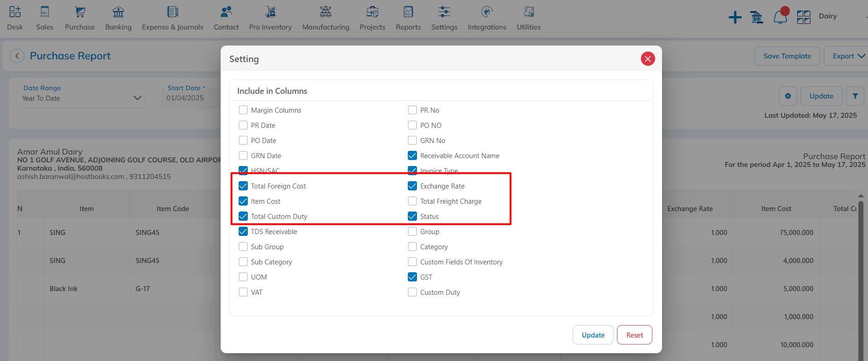Image resolution: width=868 pixels, height=361 pixels.
Task: Open report settings gear icon
Action: pos(788,96)
